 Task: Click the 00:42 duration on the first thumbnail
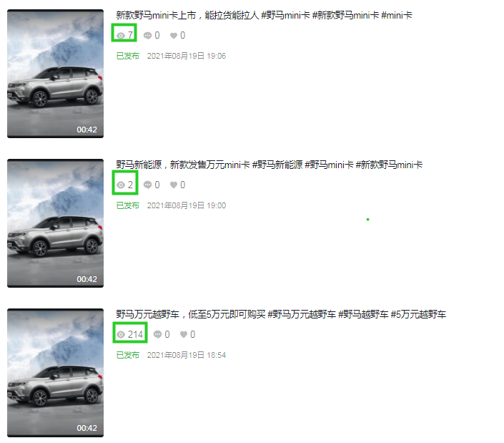(x=87, y=130)
